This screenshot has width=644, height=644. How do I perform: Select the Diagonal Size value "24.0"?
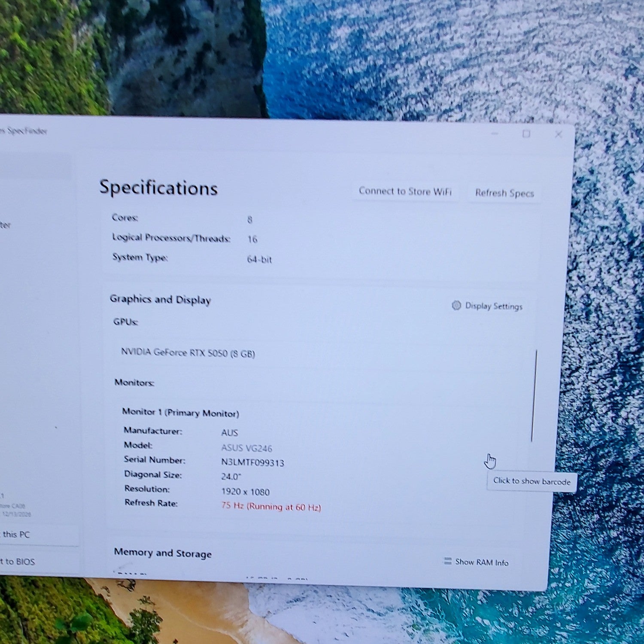point(231,477)
